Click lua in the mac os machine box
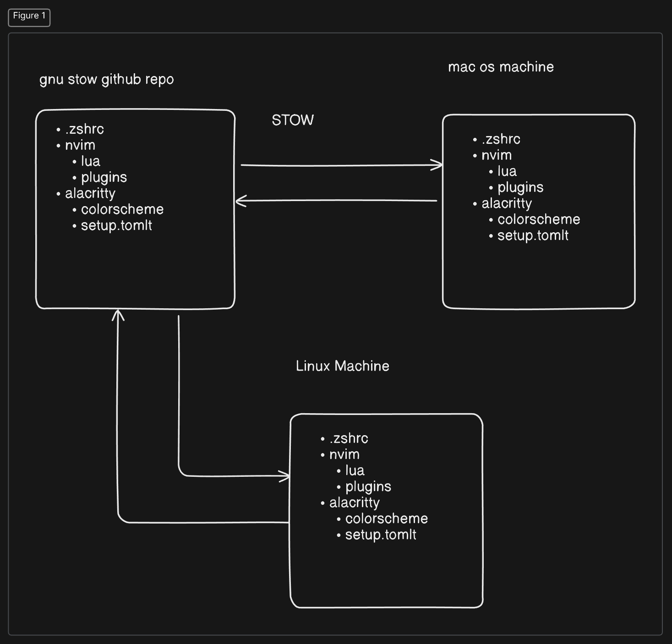Screen dimensions: 672x644 [507, 171]
